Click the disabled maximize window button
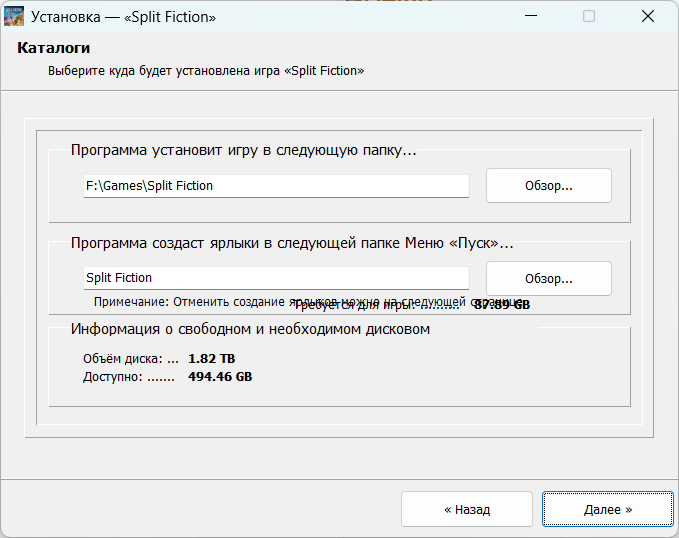This screenshot has height=538, width=679. [x=589, y=17]
